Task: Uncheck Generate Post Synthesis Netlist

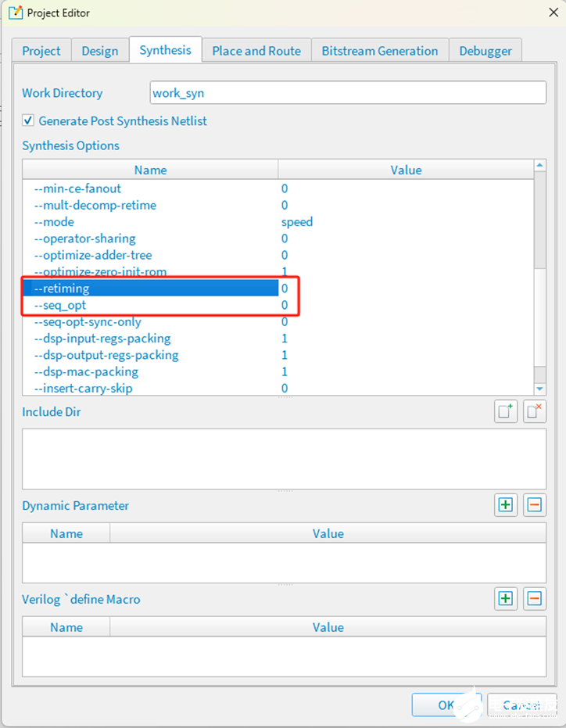Action: (29, 121)
